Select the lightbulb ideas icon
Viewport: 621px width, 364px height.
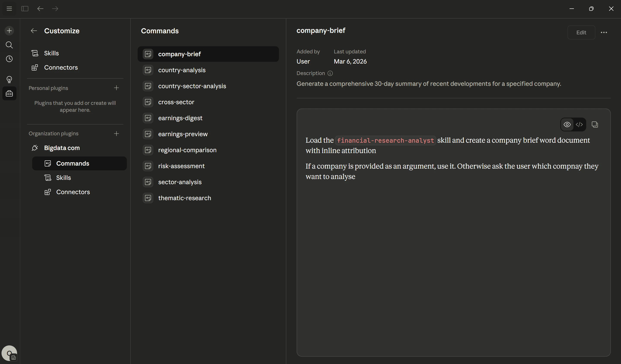pos(9,79)
